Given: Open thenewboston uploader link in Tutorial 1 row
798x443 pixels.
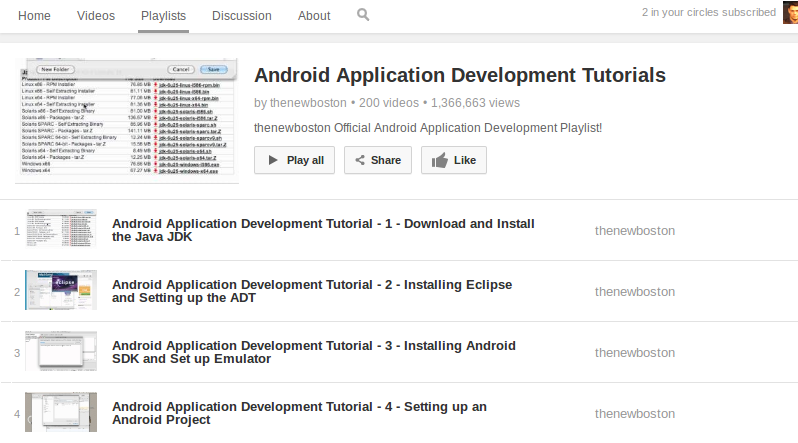Looking at the screenshot, I should [x=635, y=231].
